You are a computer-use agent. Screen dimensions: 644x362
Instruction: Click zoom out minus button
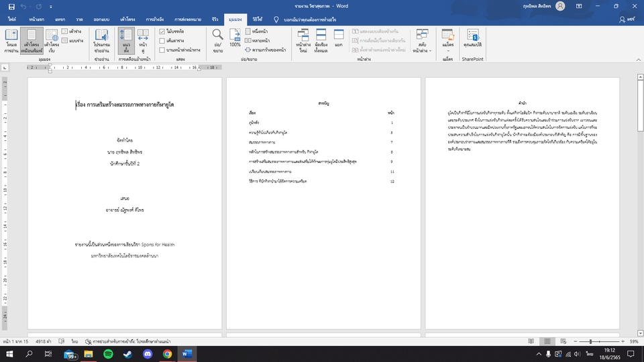[576, 341]
